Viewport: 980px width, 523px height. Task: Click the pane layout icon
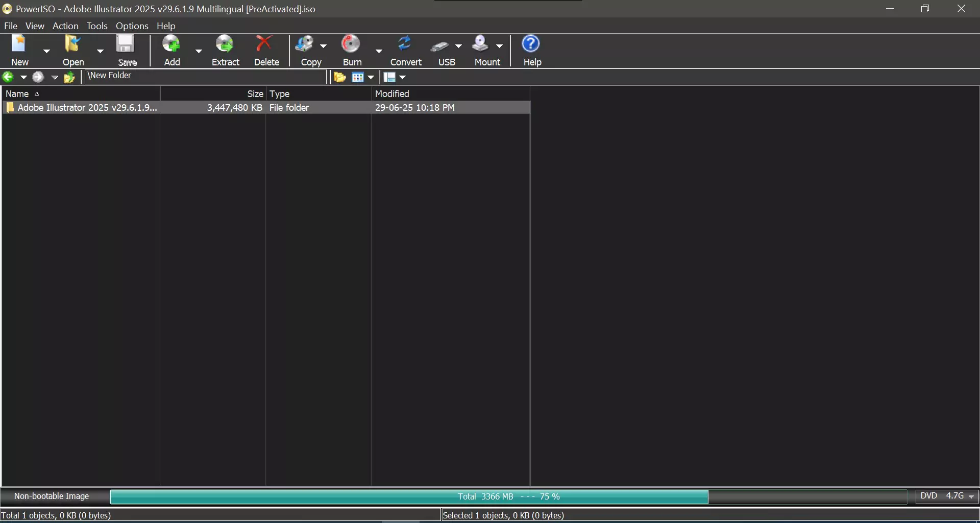pos(389,77)
